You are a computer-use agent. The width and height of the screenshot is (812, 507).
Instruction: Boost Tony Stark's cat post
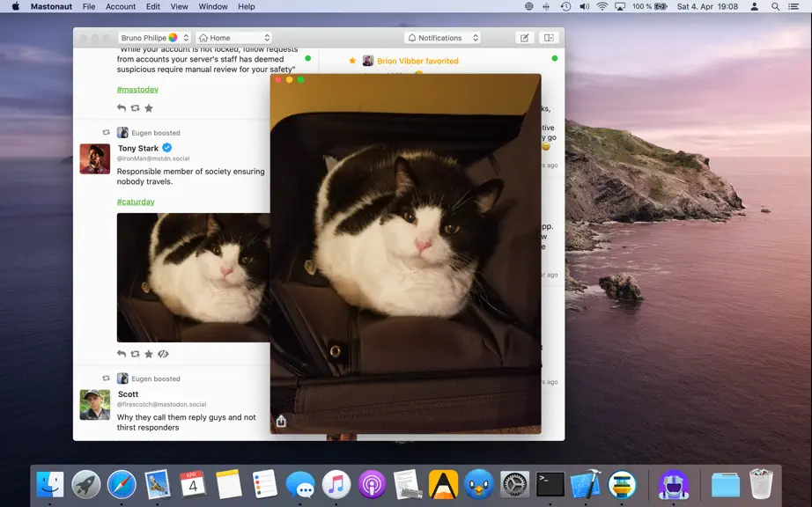tap(135, 354)
